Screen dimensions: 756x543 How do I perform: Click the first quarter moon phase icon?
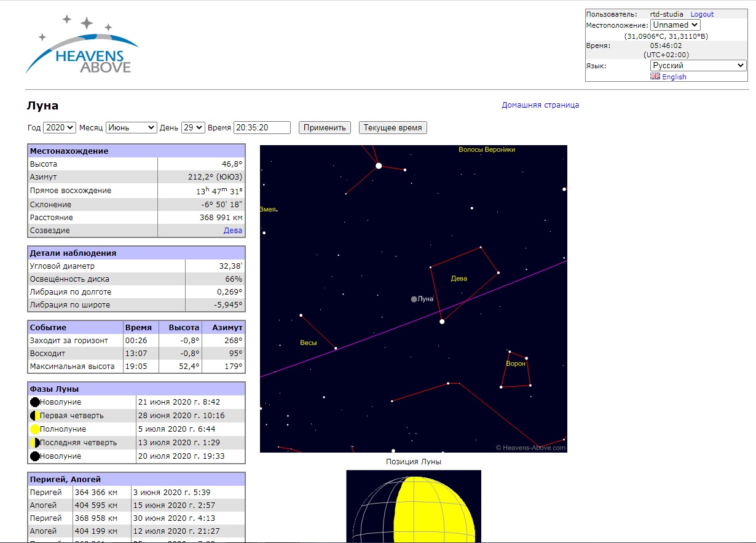tap(35, 416)
